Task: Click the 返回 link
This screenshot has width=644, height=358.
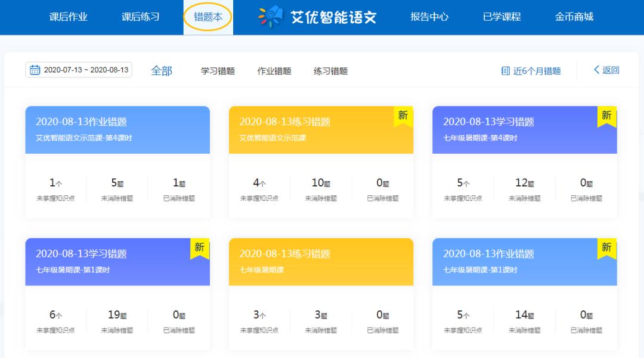Action: (x=609, y=70)
